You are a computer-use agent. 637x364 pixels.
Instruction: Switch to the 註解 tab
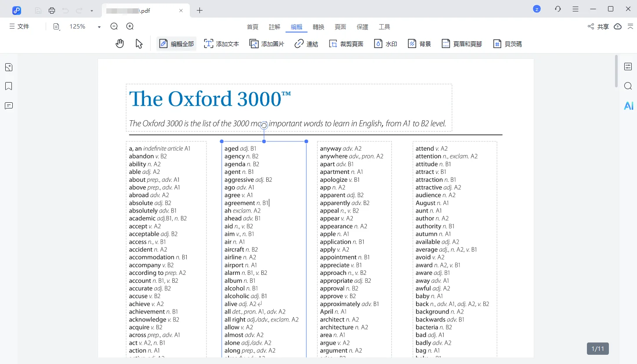pyautogui.click(x=275, y=27)
